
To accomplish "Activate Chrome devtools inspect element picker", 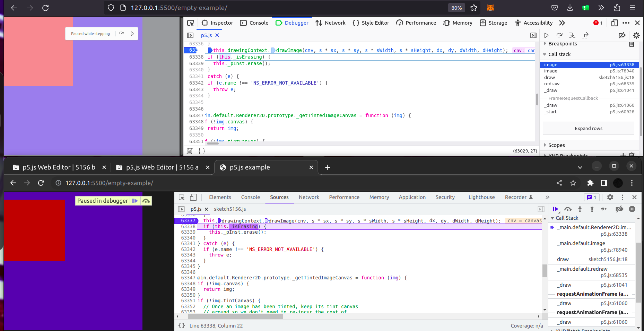I will 182,197.
